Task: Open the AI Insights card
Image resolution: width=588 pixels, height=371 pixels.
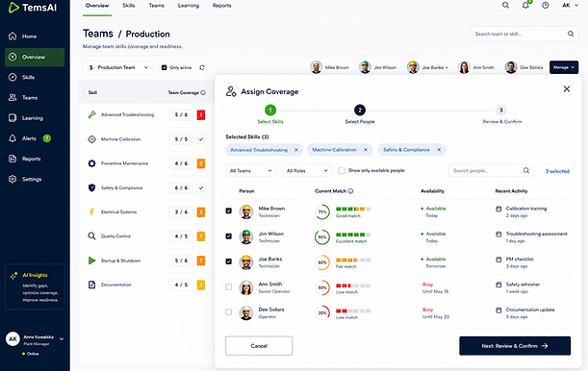Action: [35, 286]
